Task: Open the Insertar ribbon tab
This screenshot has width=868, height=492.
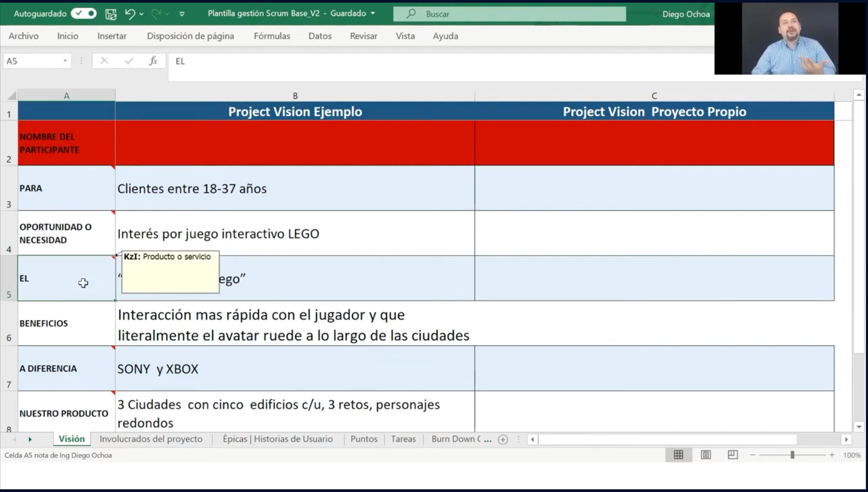Action: (x=112, y=36)
